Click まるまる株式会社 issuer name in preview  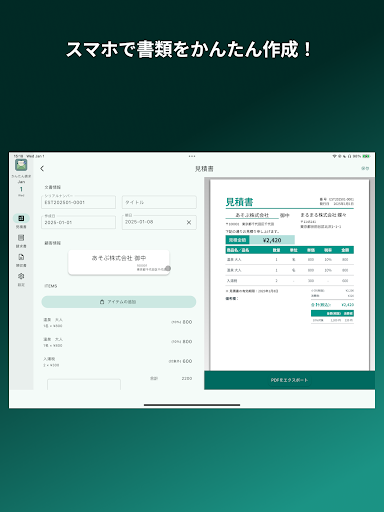323,215
